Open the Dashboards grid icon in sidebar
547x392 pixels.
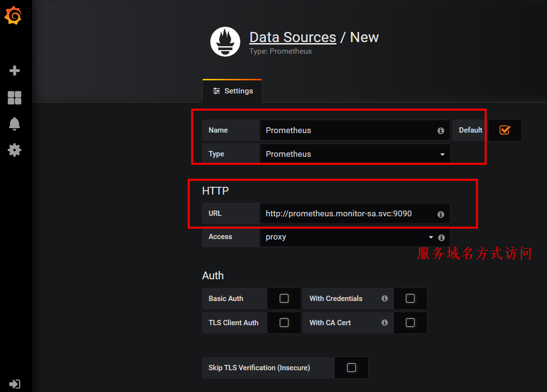pyautogui.click(x=15, y=98)
